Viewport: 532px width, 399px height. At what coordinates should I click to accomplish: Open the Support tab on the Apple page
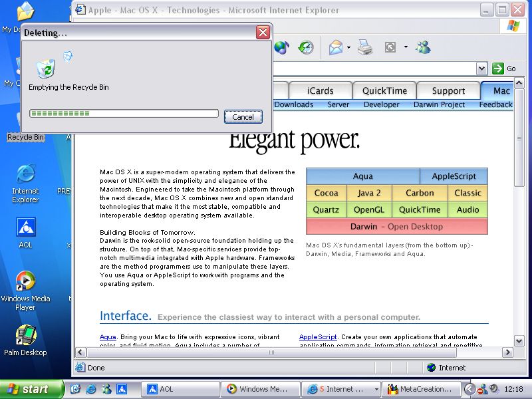[x=448, y=90]
